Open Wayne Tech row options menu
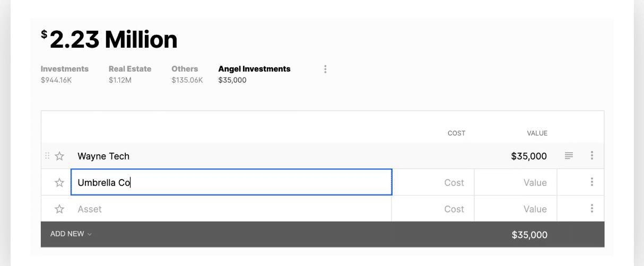644x266 pixels. pyautogui.click(x=592, y=156)
